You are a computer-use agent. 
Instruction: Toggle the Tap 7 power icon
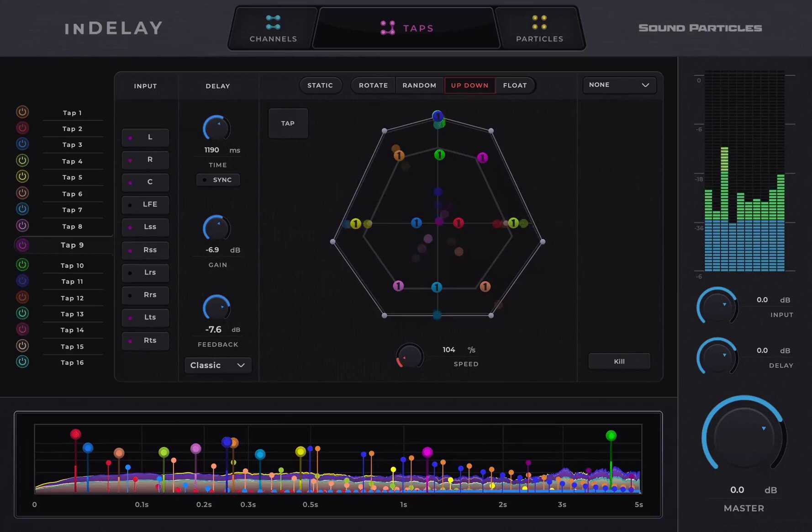[22, 209]
